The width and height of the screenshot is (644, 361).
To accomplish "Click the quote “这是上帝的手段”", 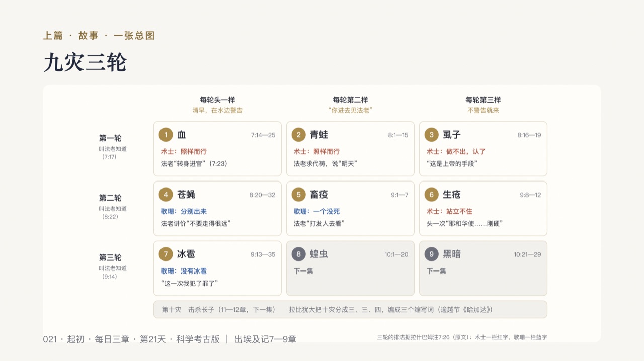I will tap(451, 164).
